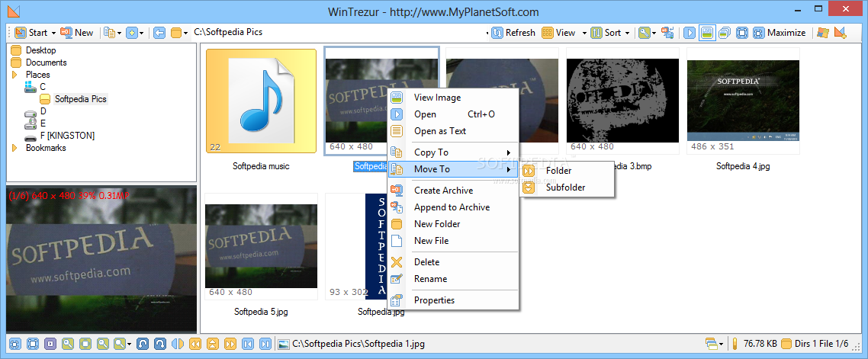
Task: Open the Copy To submenu
Action: coord(452,152)
